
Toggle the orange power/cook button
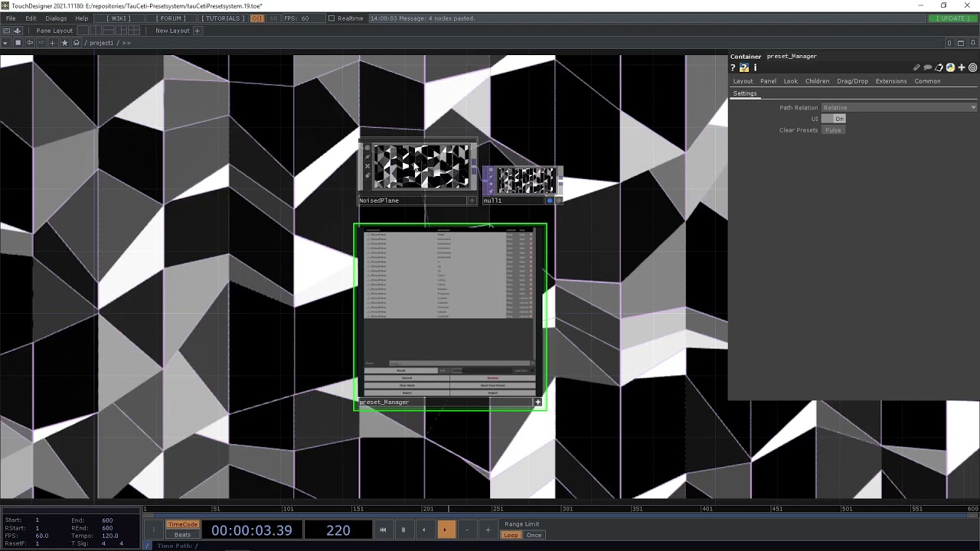[257, 18]
